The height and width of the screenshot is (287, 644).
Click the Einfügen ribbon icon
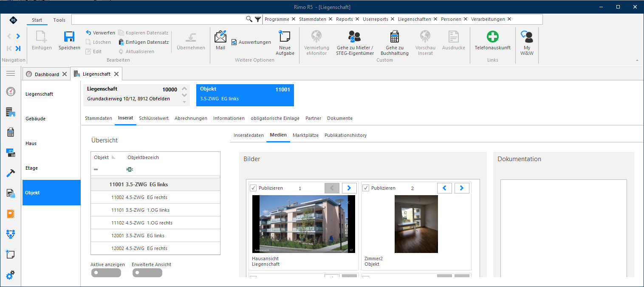(42, 37)
